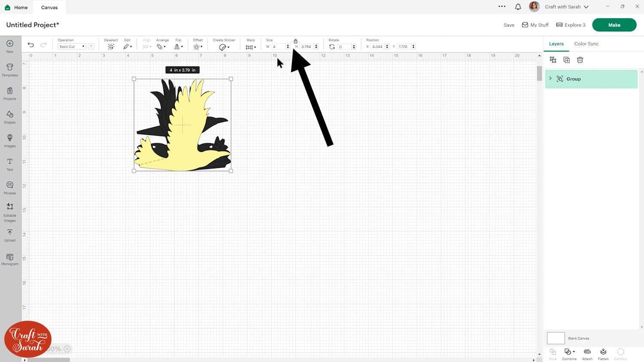Image resolution: width=644 pixels, height=362 pixels.
Task: Open the Create Sticker dropdown
Action: [x=224, y=47]
